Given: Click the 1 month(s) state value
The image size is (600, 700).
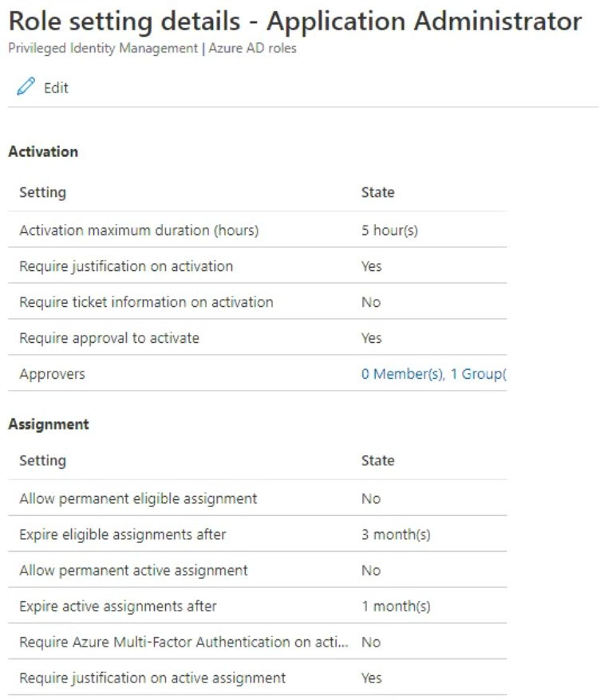Looking at the screenshot, I should (x=396, y=606).
